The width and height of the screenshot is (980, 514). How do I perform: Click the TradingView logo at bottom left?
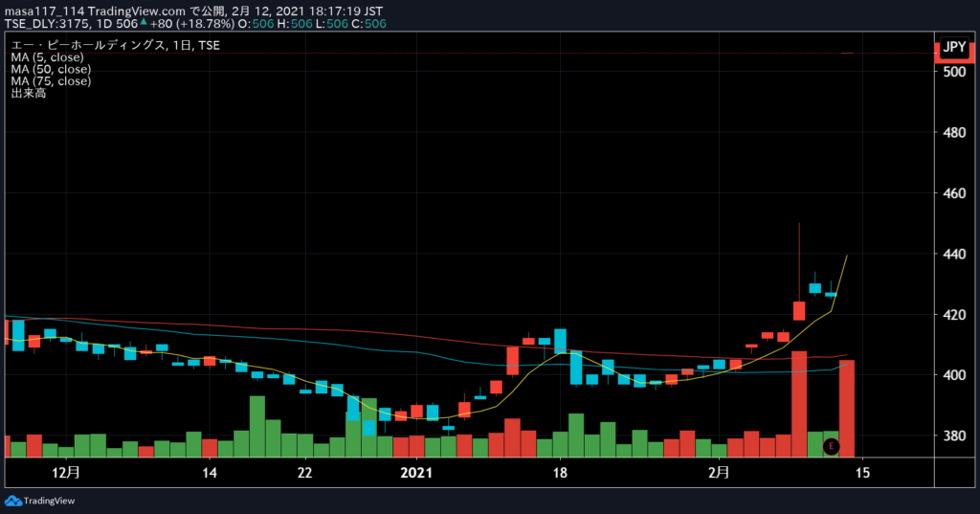pos(39,501)
